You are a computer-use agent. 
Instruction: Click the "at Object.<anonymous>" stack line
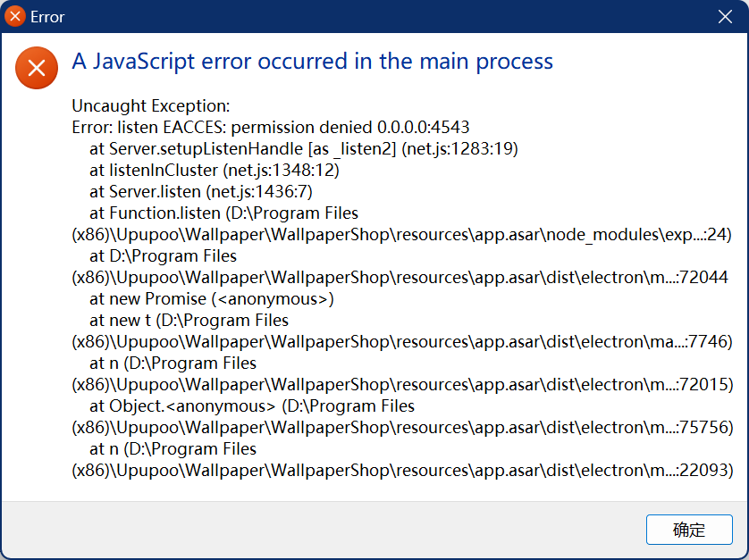(251, 406)
